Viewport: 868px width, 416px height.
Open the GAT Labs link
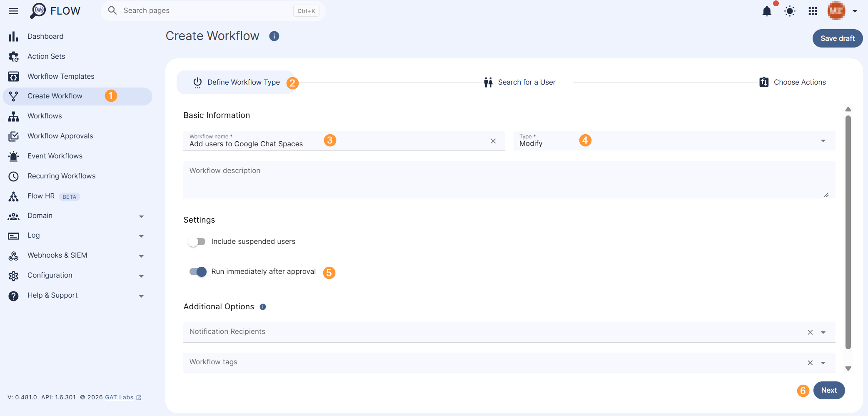click(119, 398)
